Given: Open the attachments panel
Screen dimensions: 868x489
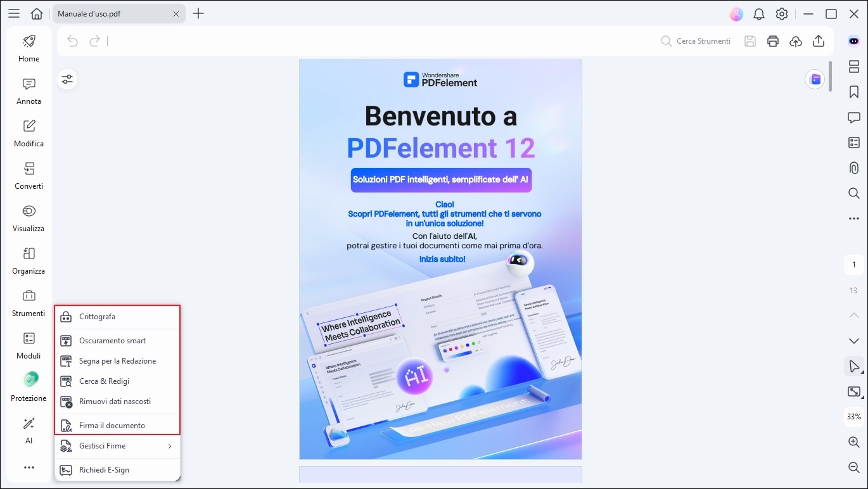Looking at the screenshot, I should [x=853, y=168].
